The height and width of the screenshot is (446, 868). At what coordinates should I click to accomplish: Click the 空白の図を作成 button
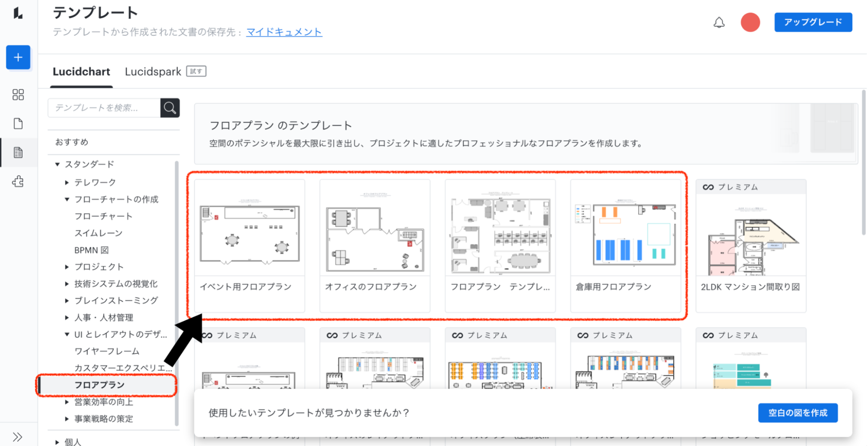pos(798,413)
